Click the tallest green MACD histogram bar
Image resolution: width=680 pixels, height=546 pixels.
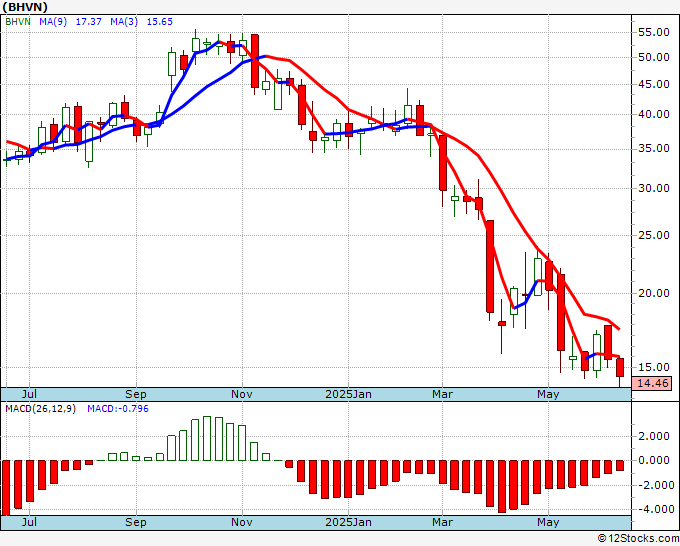[x=207, y=438]
